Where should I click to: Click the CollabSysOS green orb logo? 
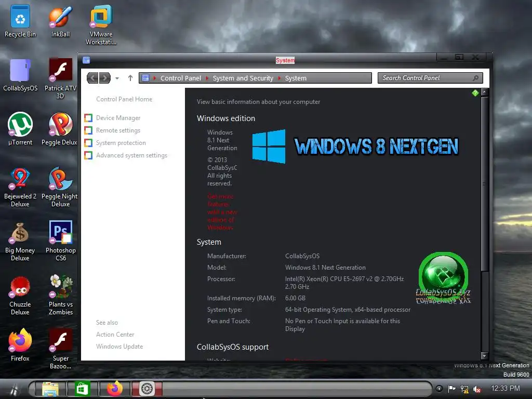tap(444, 277)
